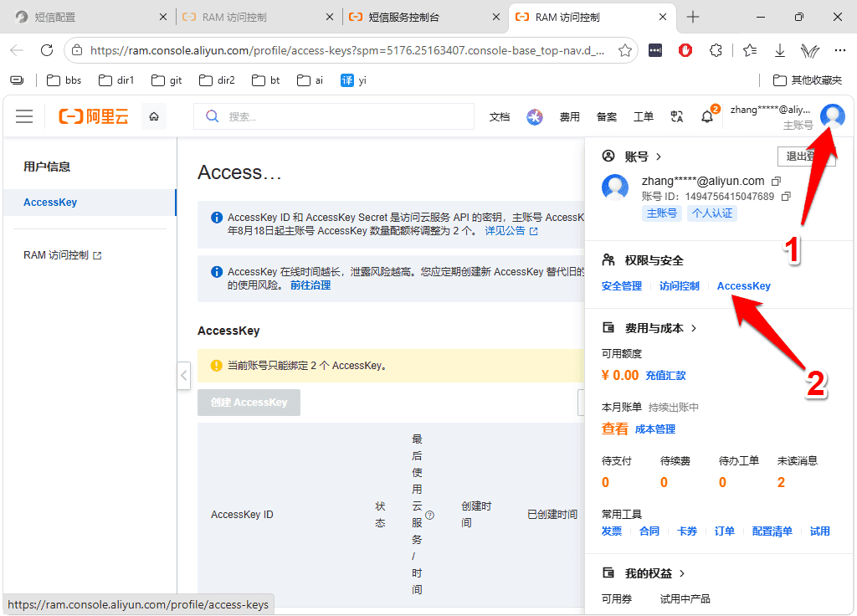Open the colorful AI assistant icon
Image resolution: width=857 pixels, height=616 pixels.
[535, 116]
